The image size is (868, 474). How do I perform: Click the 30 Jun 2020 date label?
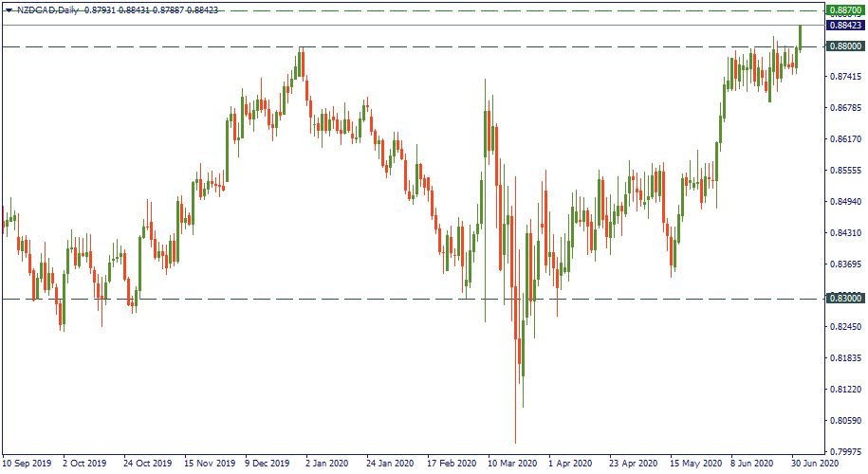coord(815,465)
